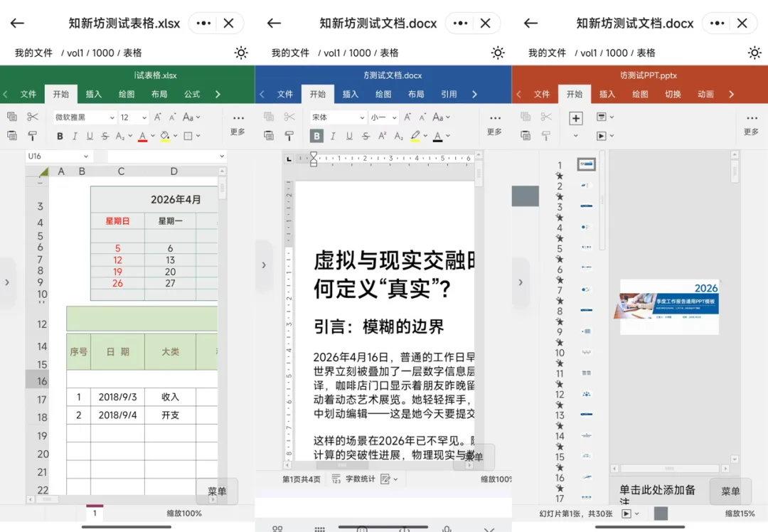The height and width of the screenshot is (532, 768).
Task: Open the 布局 tab in the Word ribbon
Action: [x=416, y=94]
